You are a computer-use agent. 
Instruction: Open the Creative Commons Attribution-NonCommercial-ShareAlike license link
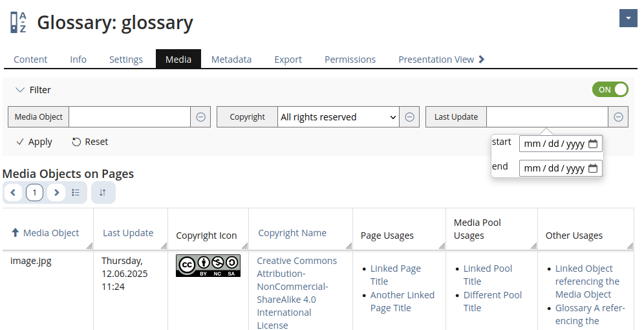pyautogui.click(x=297, y=293)
